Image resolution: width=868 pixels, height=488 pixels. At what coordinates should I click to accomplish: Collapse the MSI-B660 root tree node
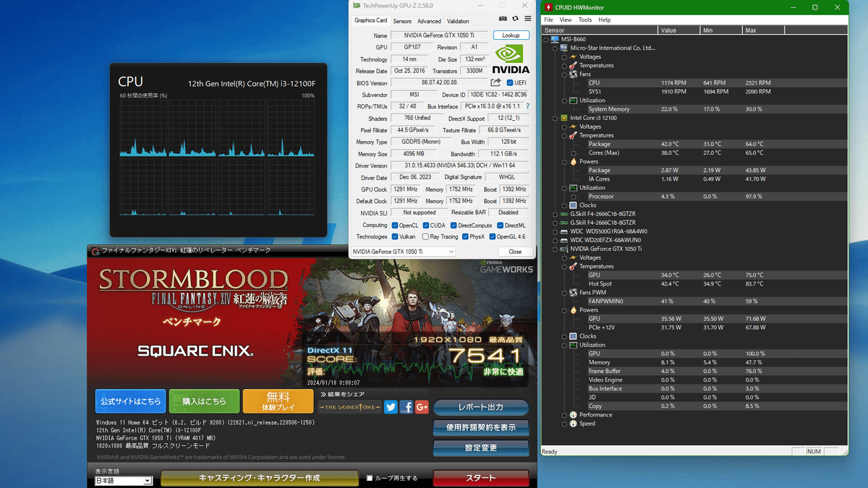tap(547, 39)
